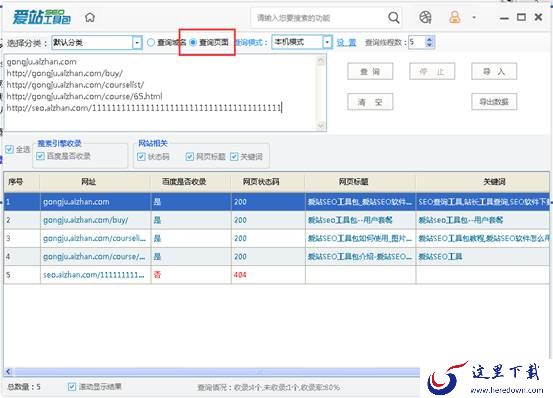Select the row gongju.aizhan.com

[277, 202]
